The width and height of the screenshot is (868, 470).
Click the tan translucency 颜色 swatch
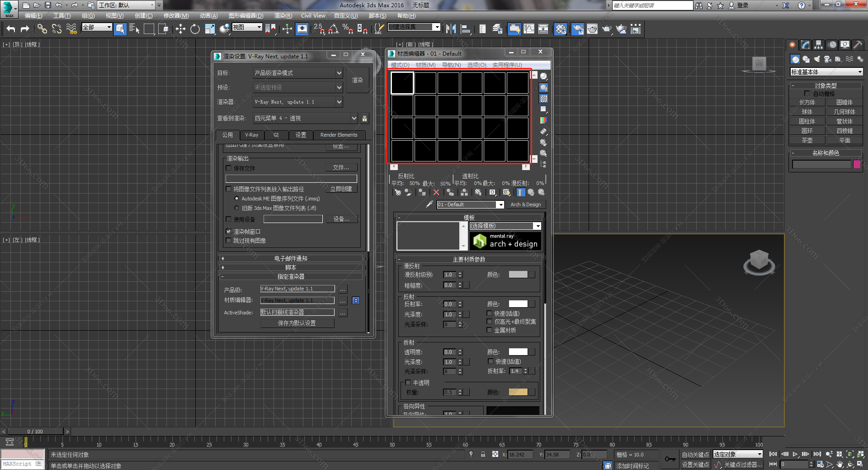(518, 392)
